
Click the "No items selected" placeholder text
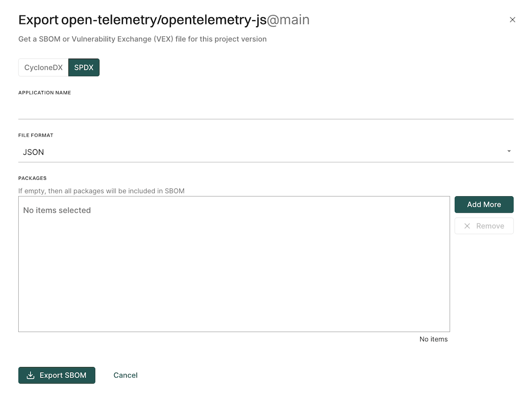point(57,210)
